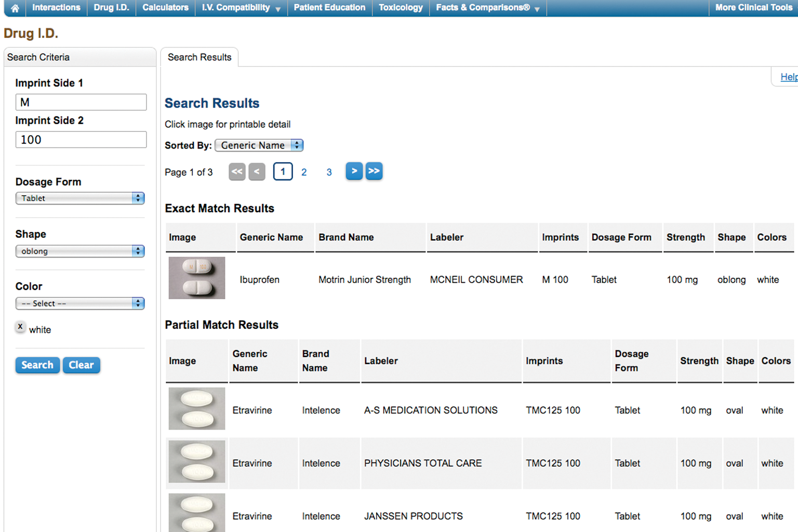Go to previous results page arrow

(x=257, y=171)
